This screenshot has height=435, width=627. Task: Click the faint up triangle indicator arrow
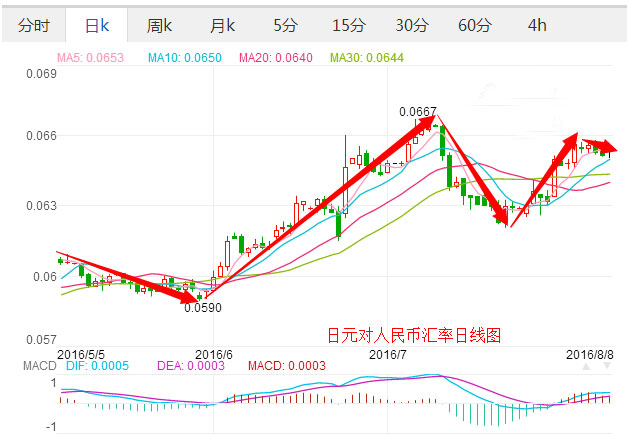tap(586, 366)
